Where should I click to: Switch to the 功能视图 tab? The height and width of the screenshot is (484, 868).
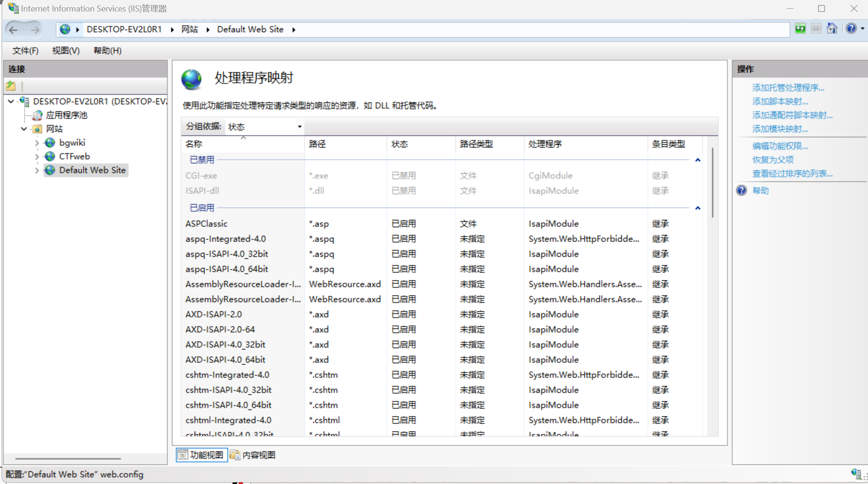point(202,455)
